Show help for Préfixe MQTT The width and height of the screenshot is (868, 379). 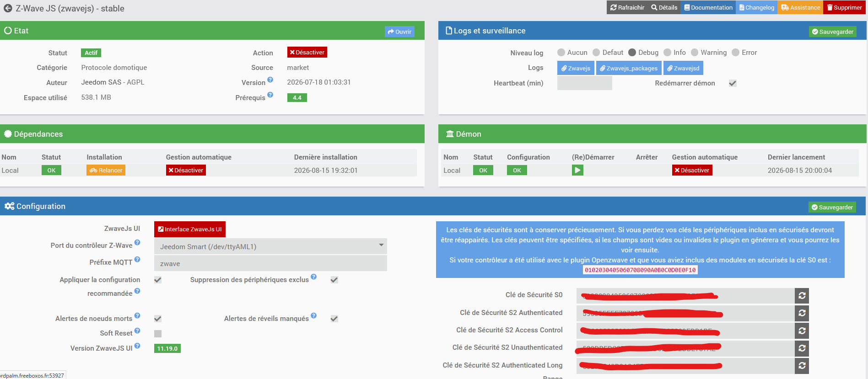(x=137, y=260)
